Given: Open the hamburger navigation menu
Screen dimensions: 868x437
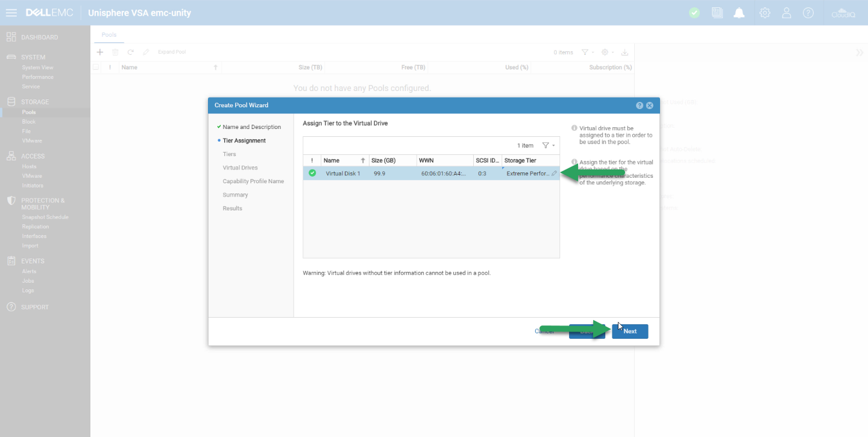Looking at the screenshot, I should pyautogui.click(x=11, y=13).
